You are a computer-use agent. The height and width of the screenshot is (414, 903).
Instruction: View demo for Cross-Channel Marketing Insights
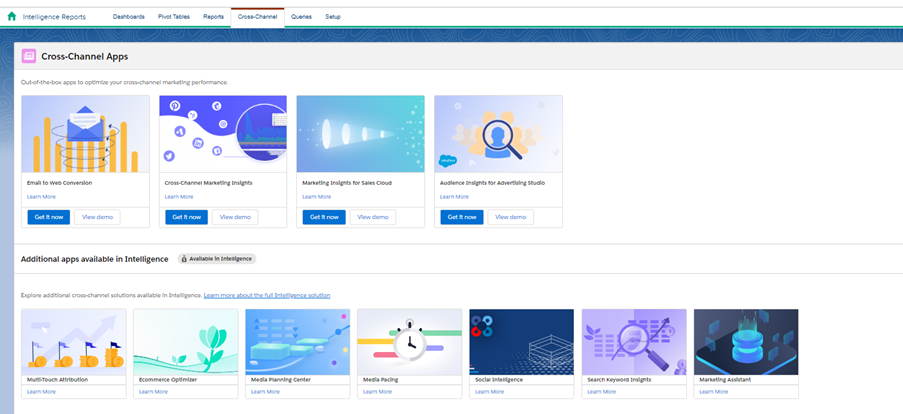click(235, 217)
